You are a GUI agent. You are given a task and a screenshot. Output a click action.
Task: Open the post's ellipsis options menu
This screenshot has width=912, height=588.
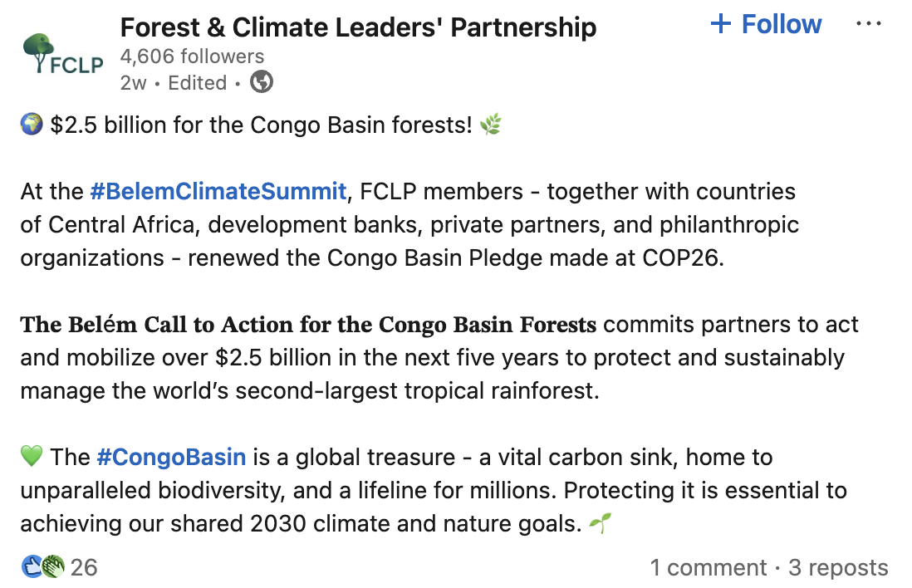[x=868, y=22]
